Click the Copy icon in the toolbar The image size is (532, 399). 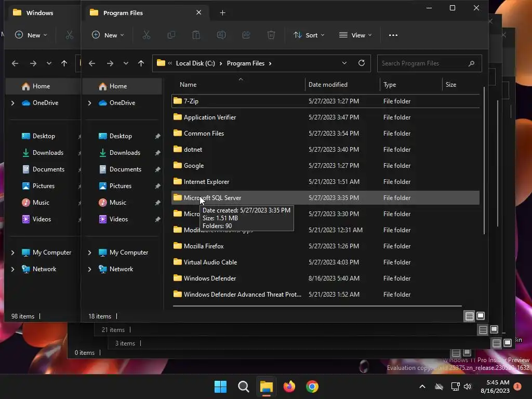[x=171, y=35]
